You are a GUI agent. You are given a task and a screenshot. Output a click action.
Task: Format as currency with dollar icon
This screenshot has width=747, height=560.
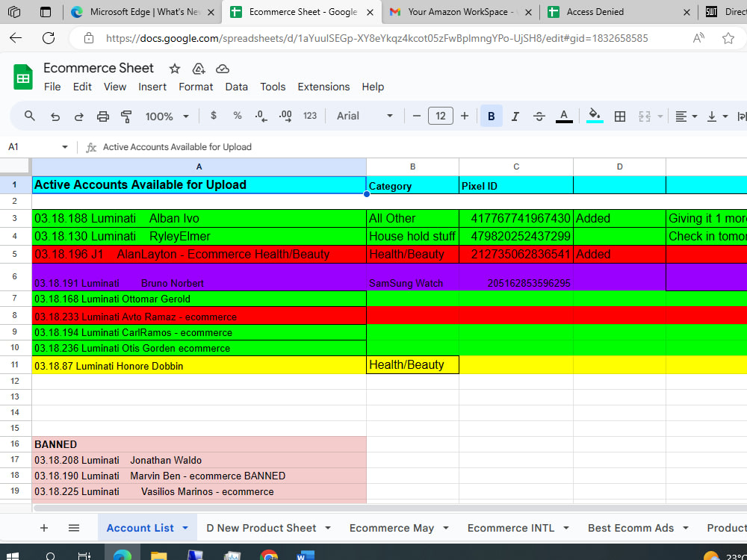214,116
